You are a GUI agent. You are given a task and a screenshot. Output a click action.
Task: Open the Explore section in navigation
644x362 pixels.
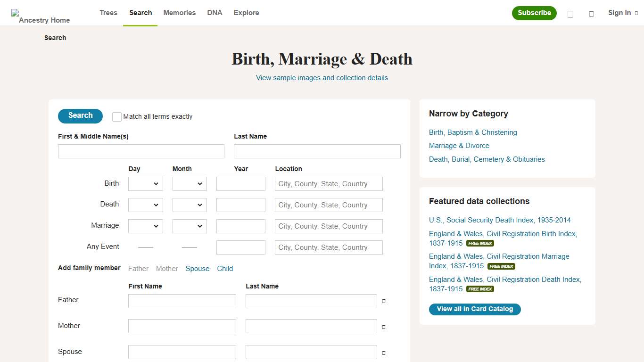pos(246,13)
